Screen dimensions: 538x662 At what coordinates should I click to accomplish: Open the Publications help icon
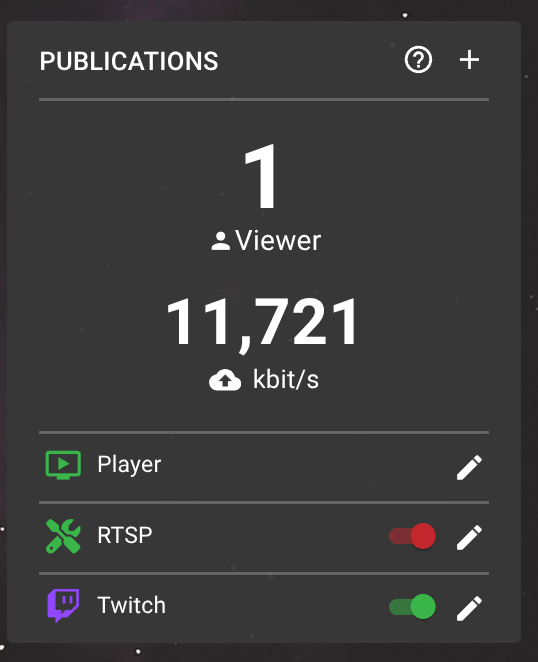[x=418, y=60]
